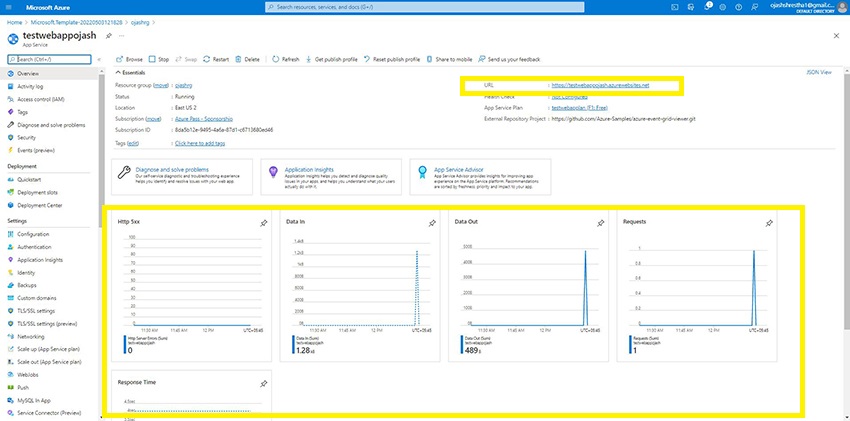Click the Microsoft.Template breadcrumb link
The width and height of the screenshot is (850, 421).
pos(76,23)
